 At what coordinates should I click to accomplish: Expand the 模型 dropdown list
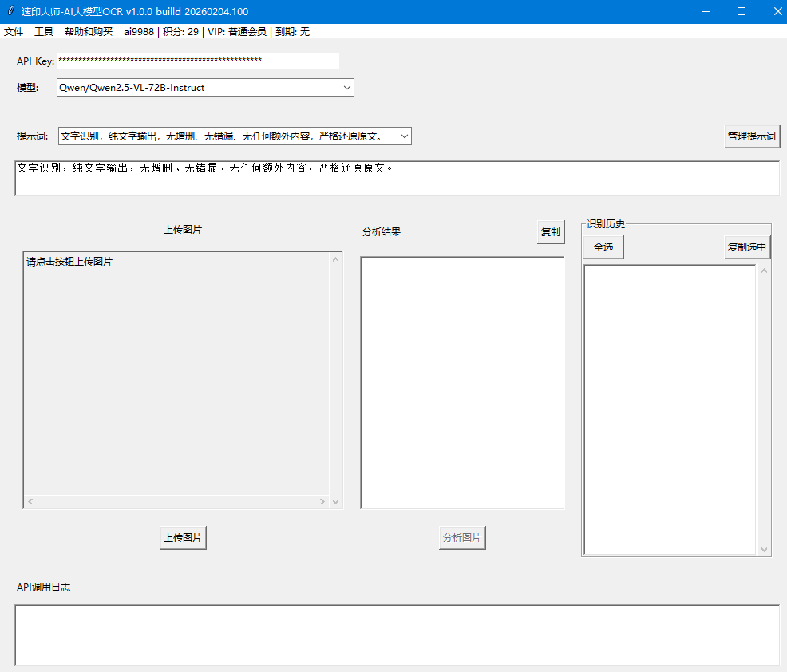pyautogui.click(x=346, y=88)
